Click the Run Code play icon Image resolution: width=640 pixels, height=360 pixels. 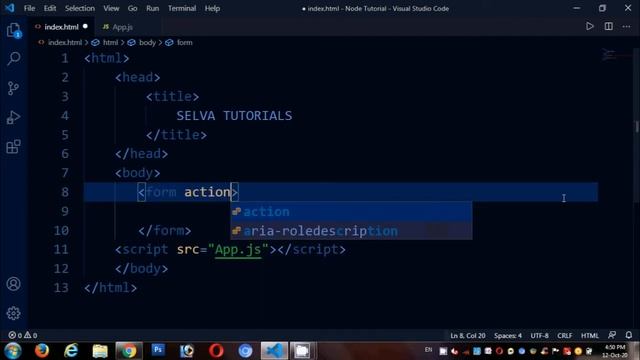point(589,27)
